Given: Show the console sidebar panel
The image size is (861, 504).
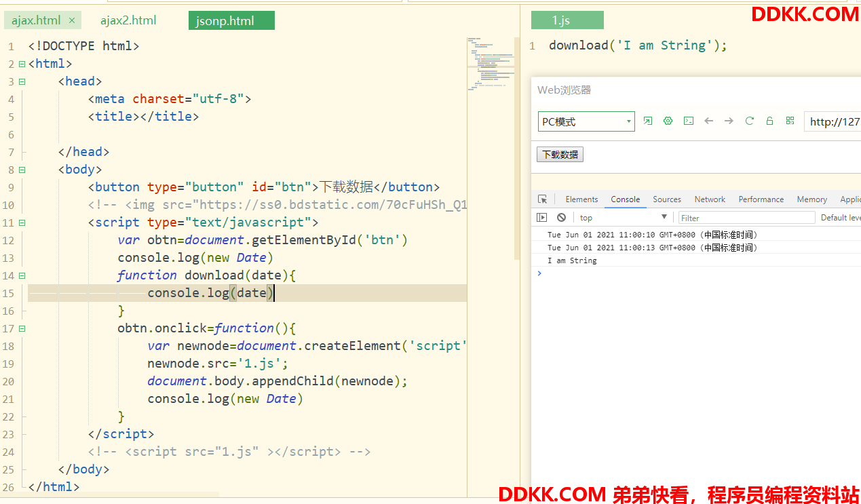Looking at the screenshot, I should click(541, 218).
